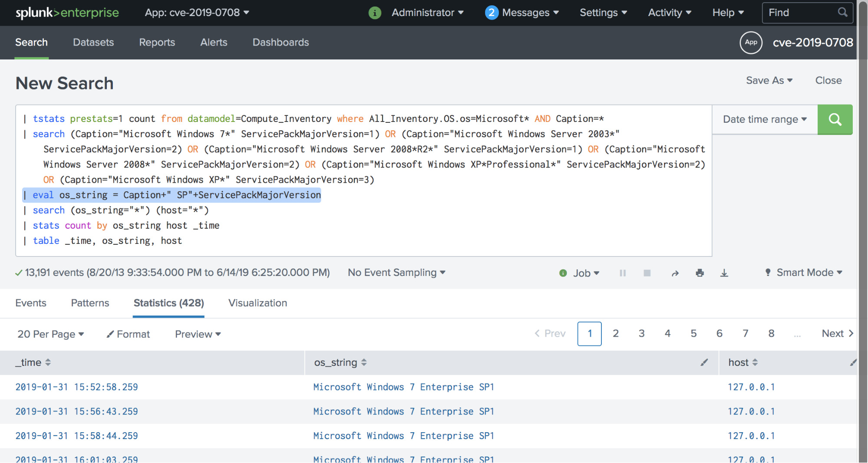This screenshot has width=868, height=463.
Task: Go to results page 5
Action: pyautogui.click(x=693, y=333)
